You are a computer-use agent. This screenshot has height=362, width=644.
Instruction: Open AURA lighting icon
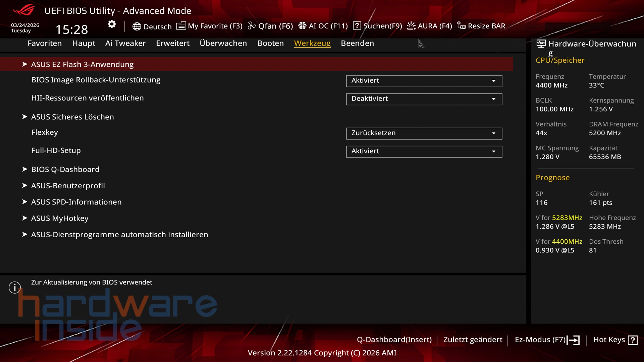[x=411, y=26]
